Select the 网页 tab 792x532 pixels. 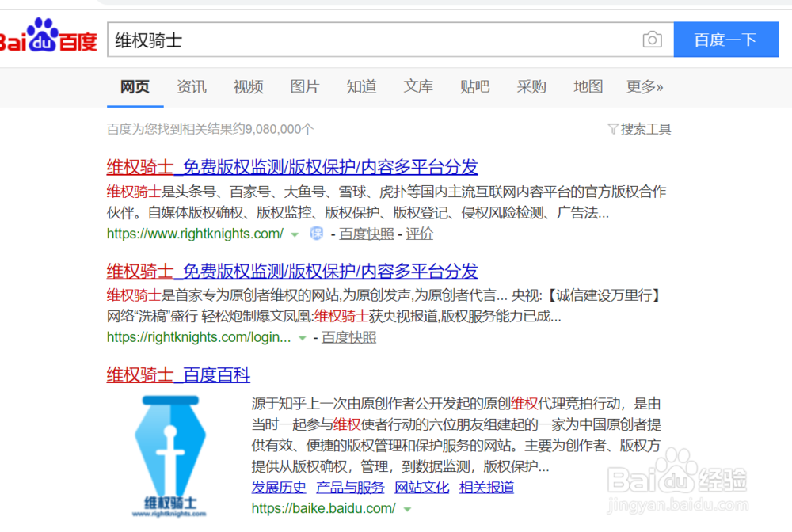point(135,87)
